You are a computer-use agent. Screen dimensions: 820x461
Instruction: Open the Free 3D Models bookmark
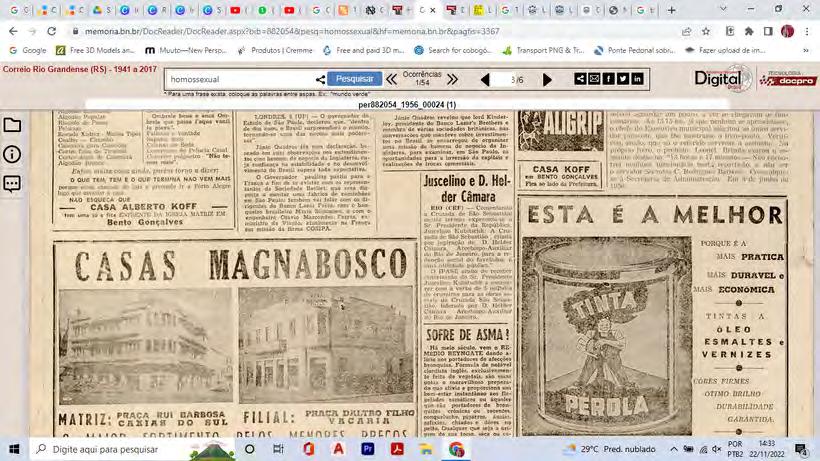95,50
